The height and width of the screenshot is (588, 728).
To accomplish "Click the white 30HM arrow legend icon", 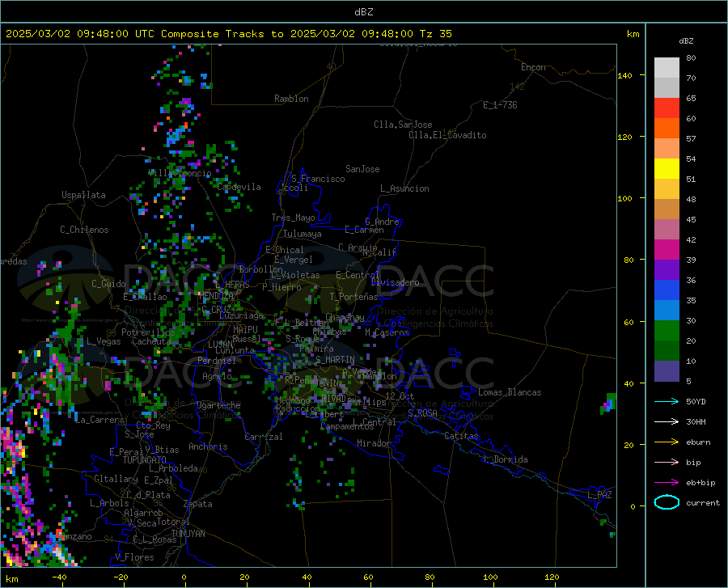I will pyautogui.click(x=667, y=422).
